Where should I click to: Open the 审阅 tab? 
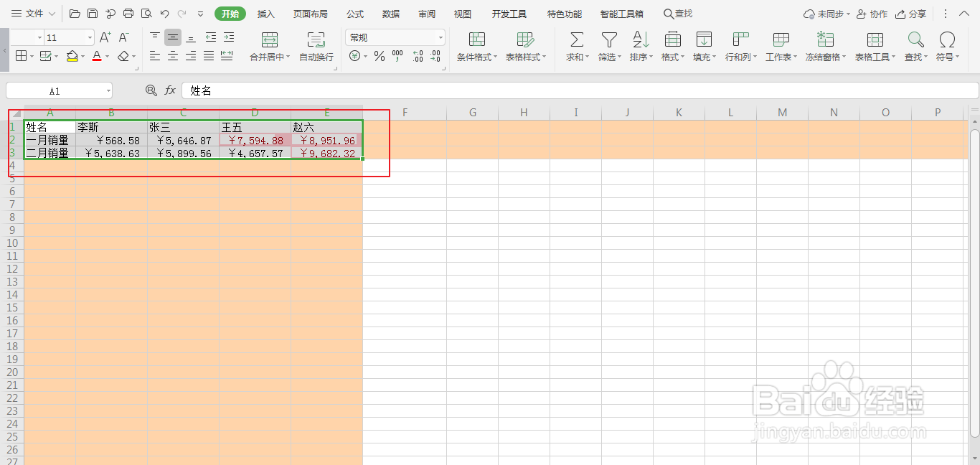(x=427, y=14)
